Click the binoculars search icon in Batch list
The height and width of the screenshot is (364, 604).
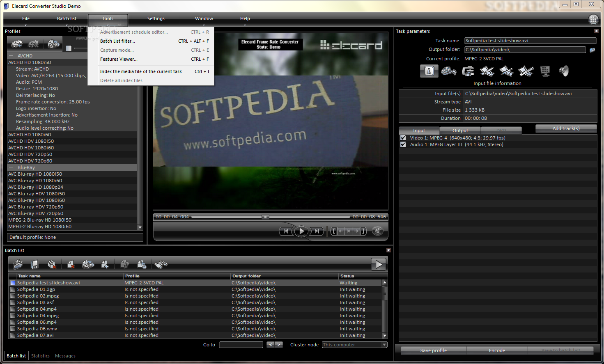click(161, 264)
